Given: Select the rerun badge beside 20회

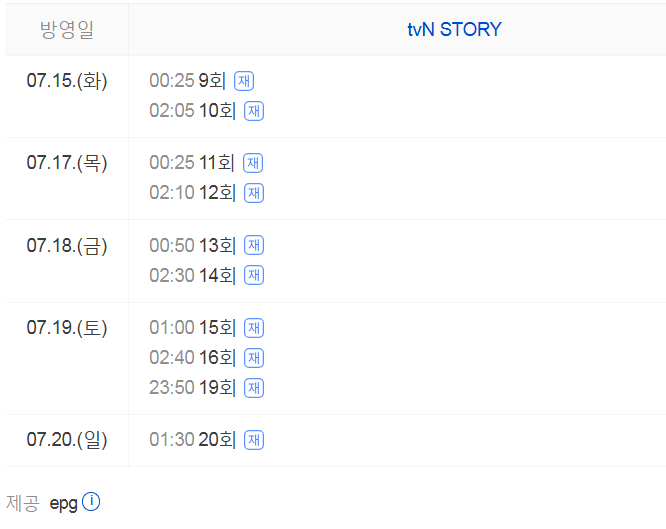Looking at the screenshot, I should point(254,440).
